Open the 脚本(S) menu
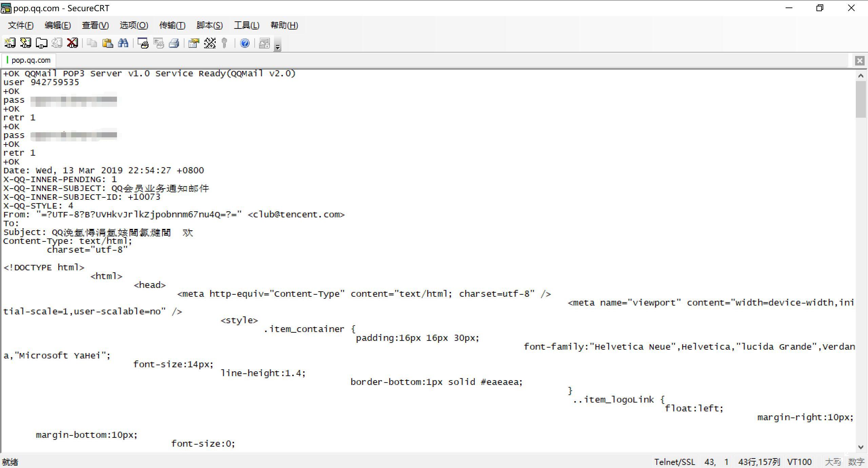Image resolution: width=868 pixels, height=468 pixels. [210, 25]
